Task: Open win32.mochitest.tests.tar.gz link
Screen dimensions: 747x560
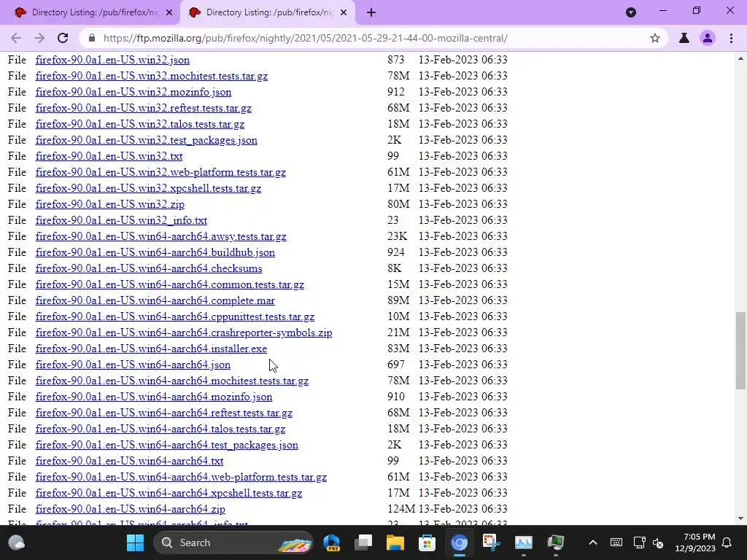Action: (152, 76)
